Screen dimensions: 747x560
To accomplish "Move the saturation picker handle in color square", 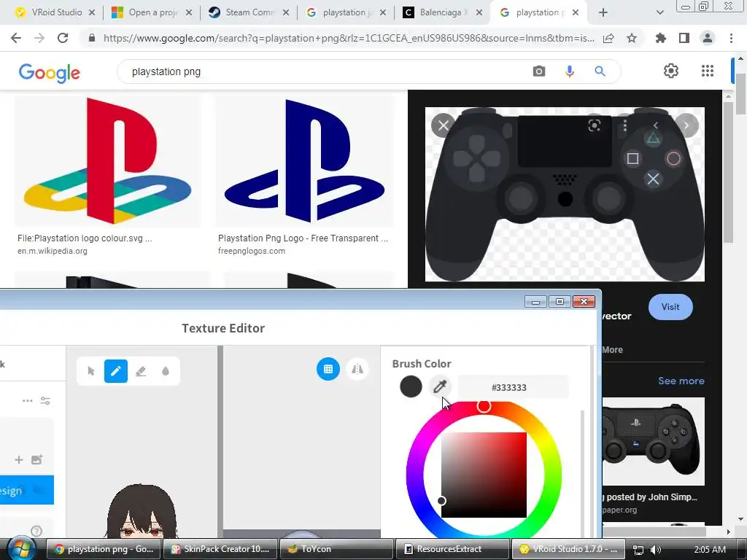I will [x=441, y=500].
